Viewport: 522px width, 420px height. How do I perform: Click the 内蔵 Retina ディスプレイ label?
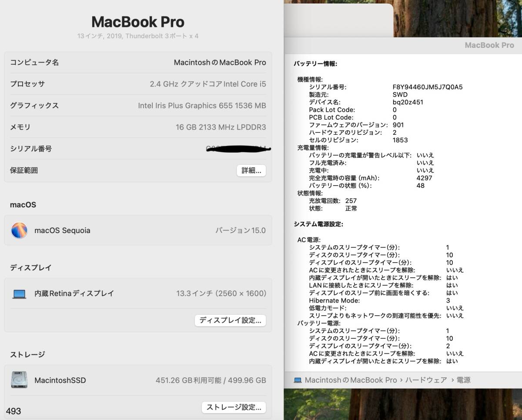coord(74,293)
